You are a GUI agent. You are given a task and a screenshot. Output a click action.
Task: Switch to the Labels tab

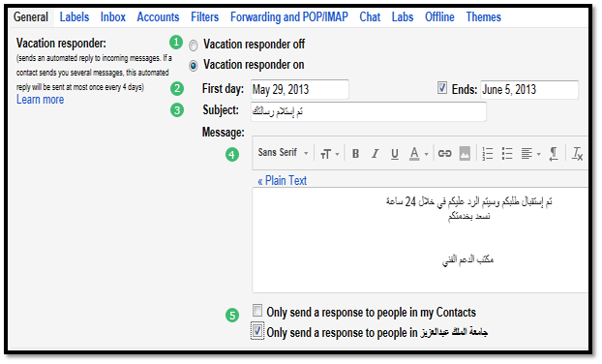75,16
